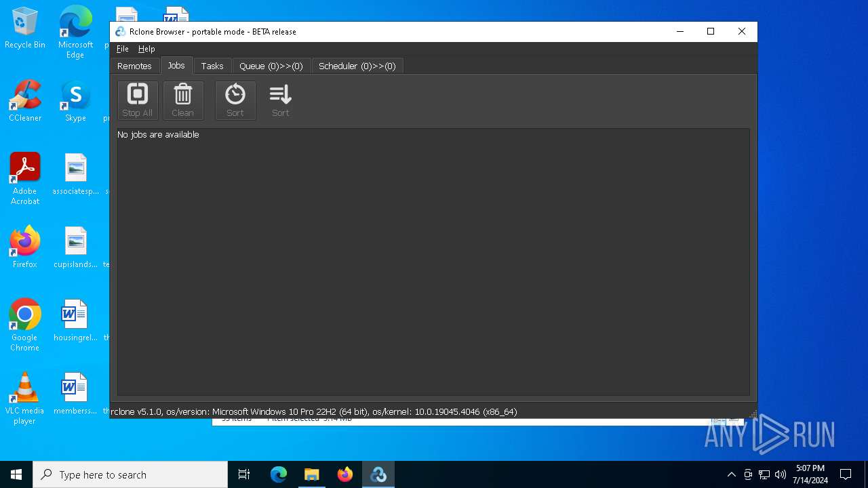Switch to the Remotes tab
The image size is (868, 488).
(134, 66)
